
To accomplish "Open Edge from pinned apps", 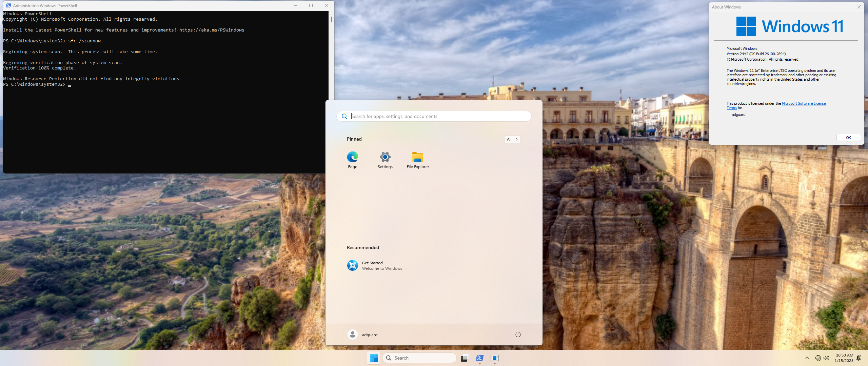I will (352, 160).
